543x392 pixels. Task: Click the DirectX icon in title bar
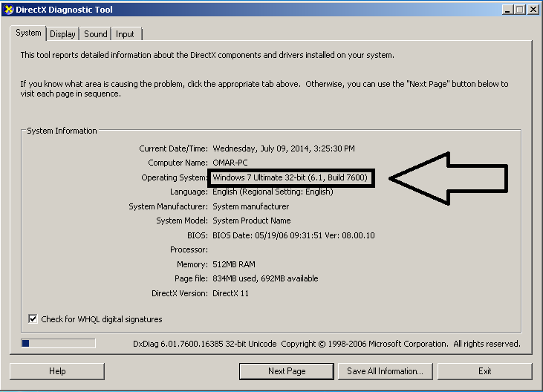coord(9,10)
